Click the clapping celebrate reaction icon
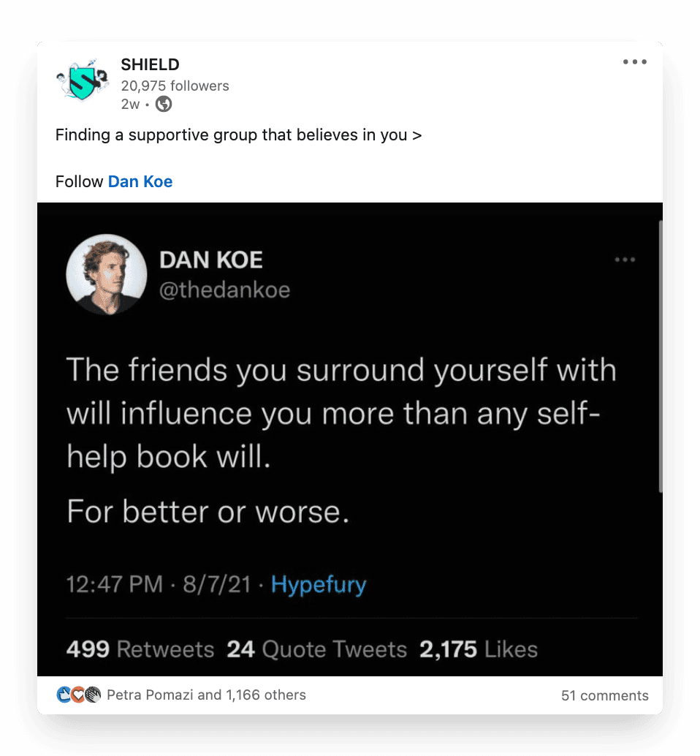The height and width of the screenshot is (756, 700). click(93, 695)
